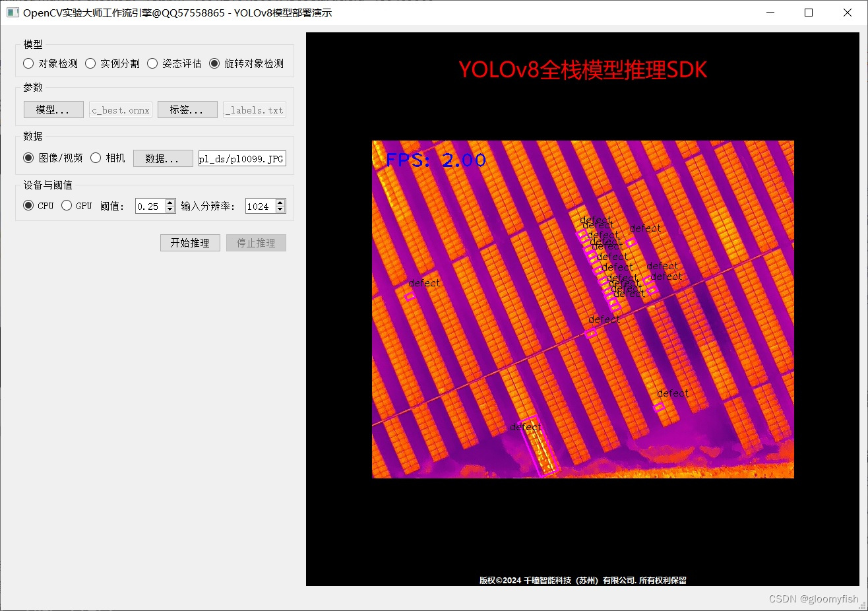
Task: Click the threshold value field showing 0.25
Action: (x=149, y=205)
